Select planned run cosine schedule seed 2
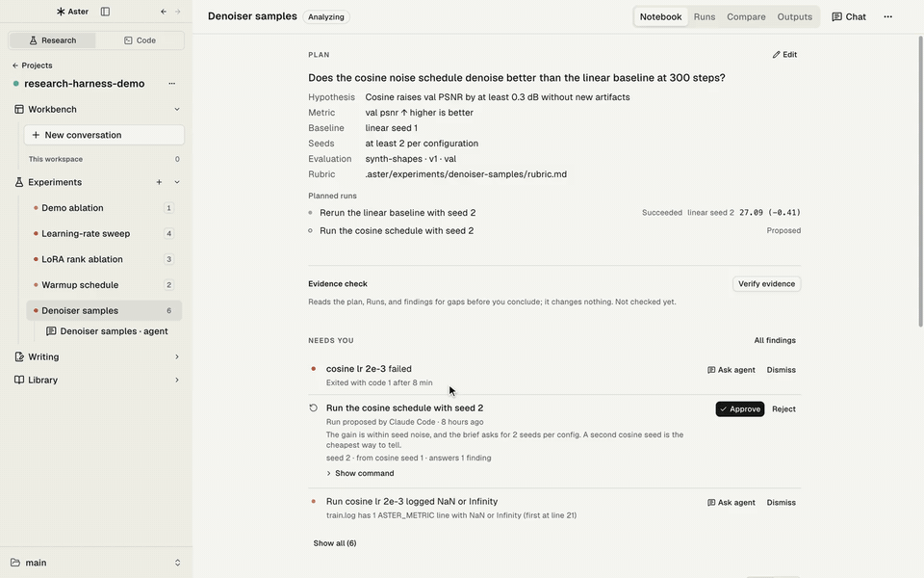 point(396,230)
